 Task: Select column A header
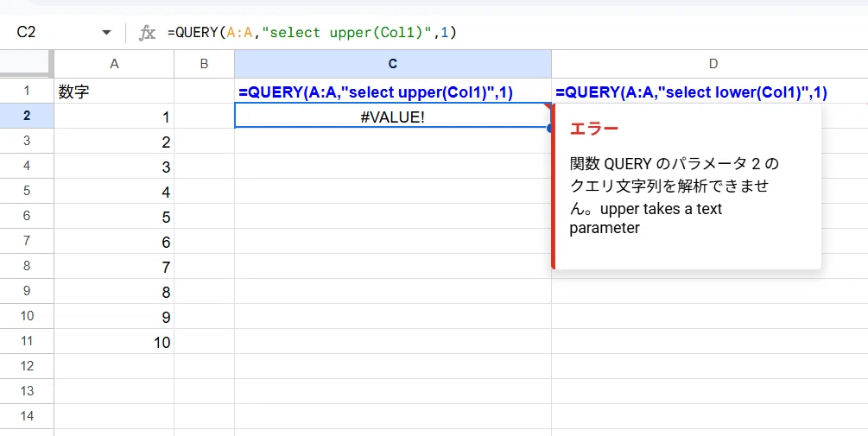[x=114, y=64]
